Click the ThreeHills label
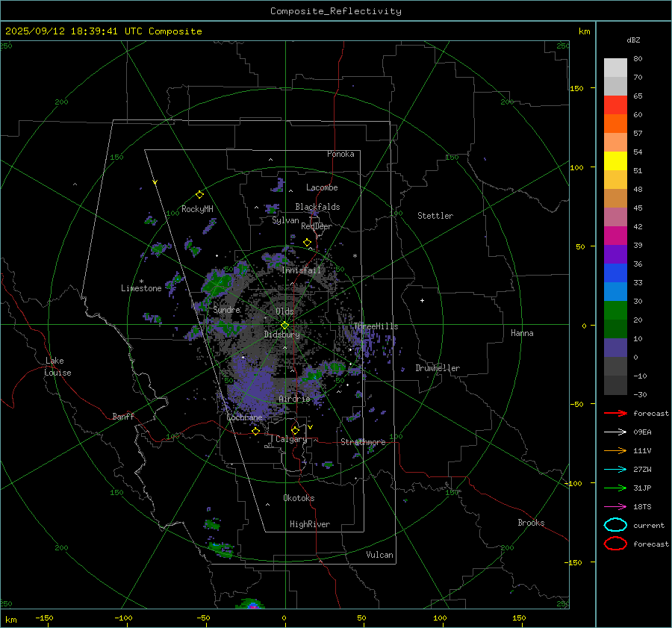 pyautogui.click(x=376, y=326)
